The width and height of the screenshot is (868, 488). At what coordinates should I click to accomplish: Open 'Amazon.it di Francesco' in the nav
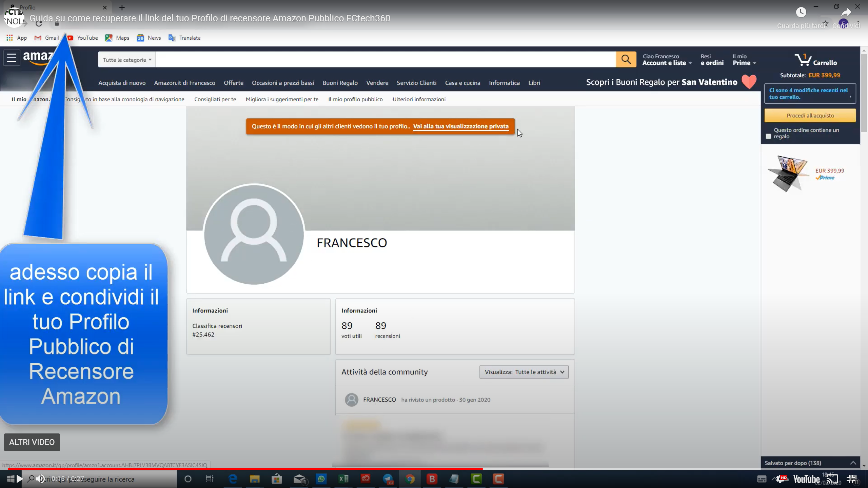(184, 83)
